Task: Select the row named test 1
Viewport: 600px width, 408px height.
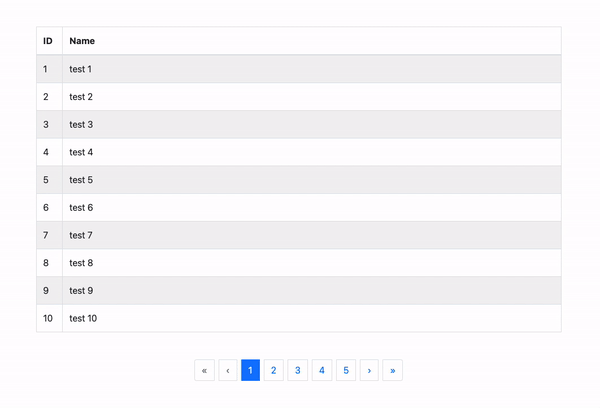Action: click(x=299, y=69)
